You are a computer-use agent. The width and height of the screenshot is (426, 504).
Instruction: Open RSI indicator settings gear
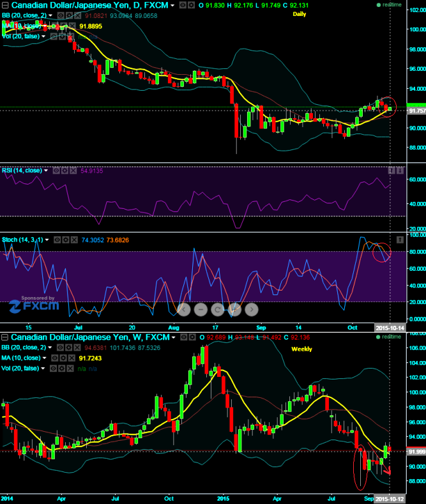[65, 171]
